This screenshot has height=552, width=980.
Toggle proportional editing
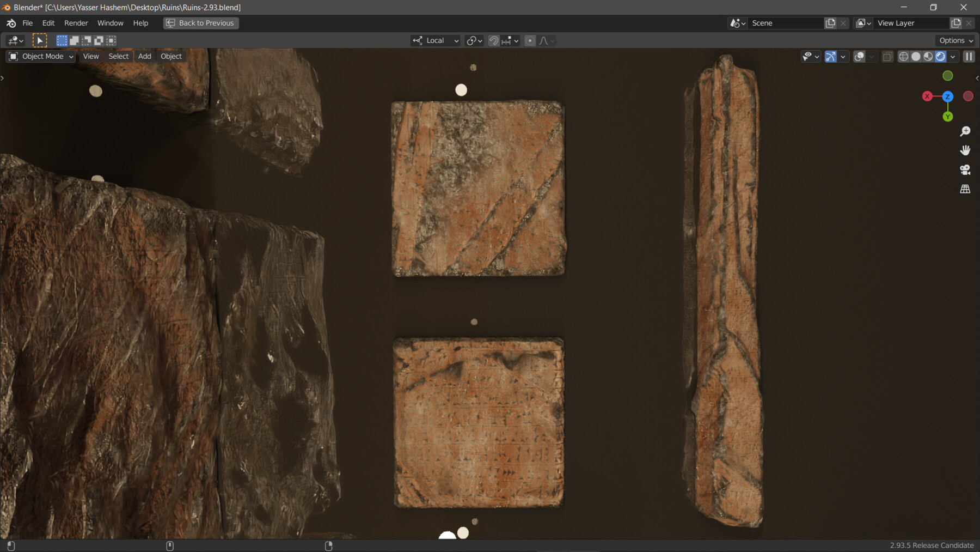coord(530,40)
